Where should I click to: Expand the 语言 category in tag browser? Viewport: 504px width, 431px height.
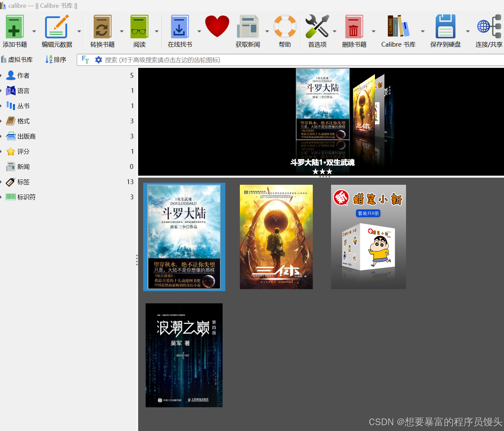click(1, 91)
